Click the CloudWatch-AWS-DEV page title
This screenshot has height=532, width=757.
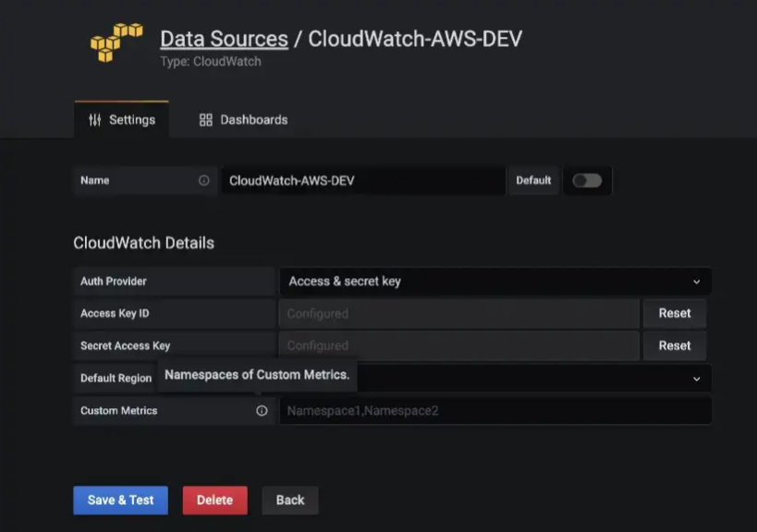(415, 39)
